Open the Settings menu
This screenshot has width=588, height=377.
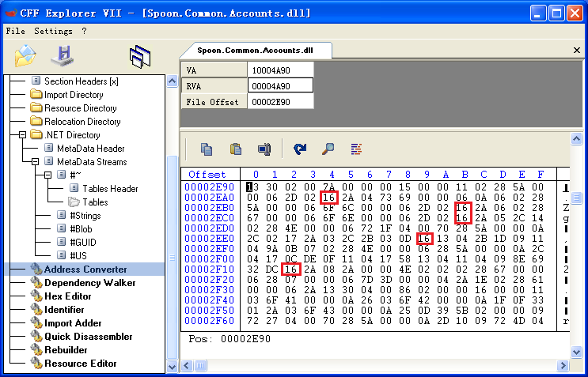tap(53, 31)
